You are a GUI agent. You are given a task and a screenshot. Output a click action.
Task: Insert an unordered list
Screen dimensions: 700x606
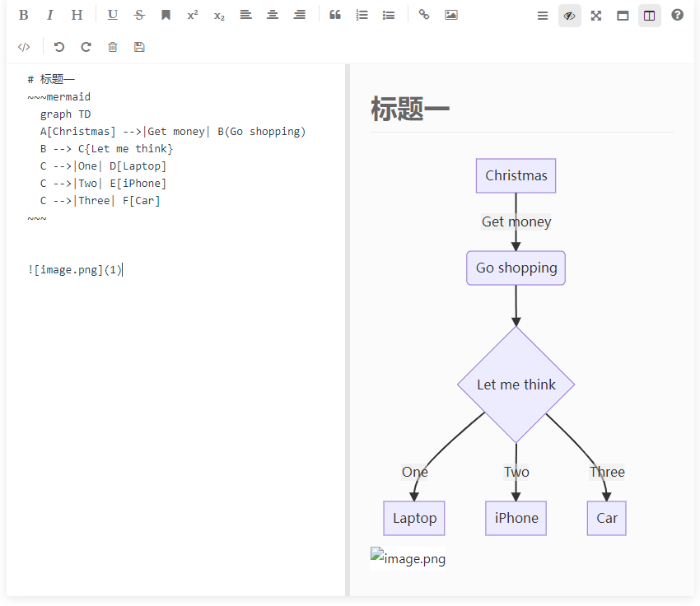click(x=388, y=15)
